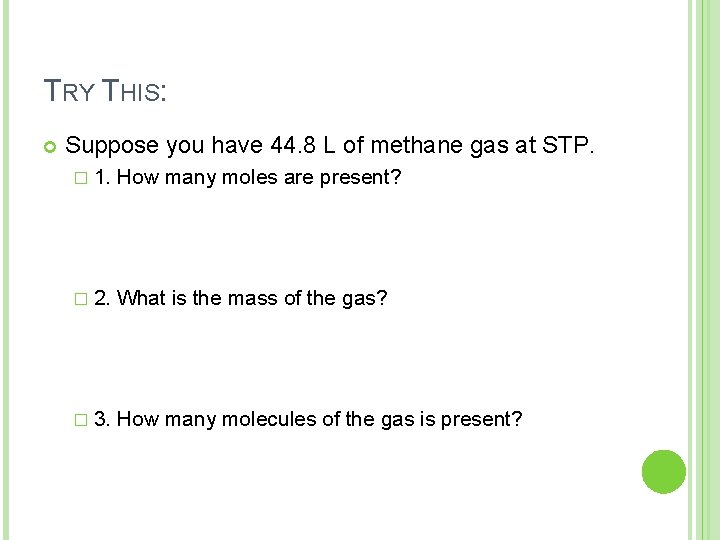Click 'How many moles are present?' text
This screenshot has width=720, height=540.
(x=259, y=178)
